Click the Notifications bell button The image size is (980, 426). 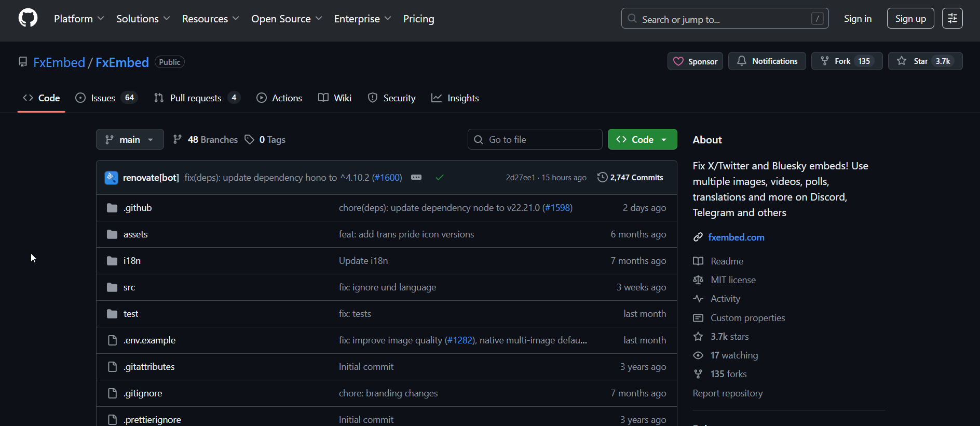click(x=767, y=61)
